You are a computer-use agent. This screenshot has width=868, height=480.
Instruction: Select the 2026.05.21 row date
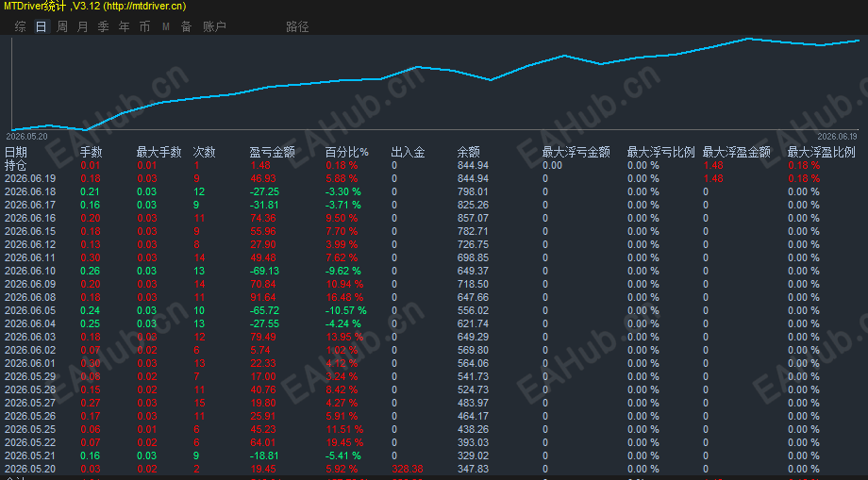(x=30, y=455)
